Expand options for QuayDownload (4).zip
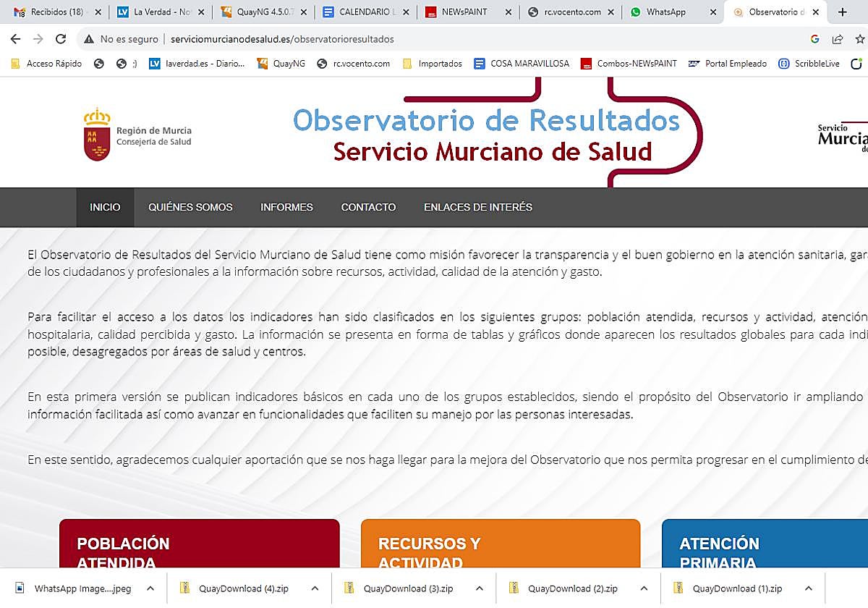This screenshot has width=868, height=608. (315, 588)
